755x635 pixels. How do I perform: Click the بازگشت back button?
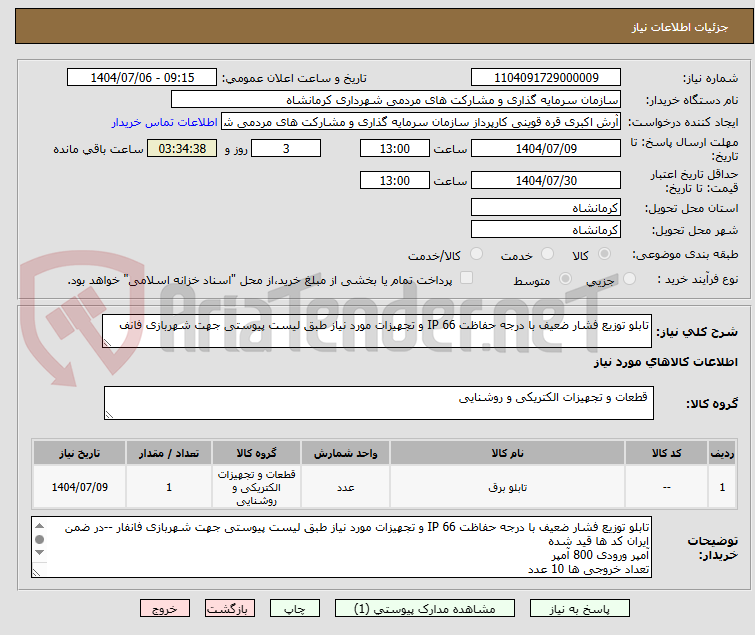pyautogui.click(x=230, y=609)
